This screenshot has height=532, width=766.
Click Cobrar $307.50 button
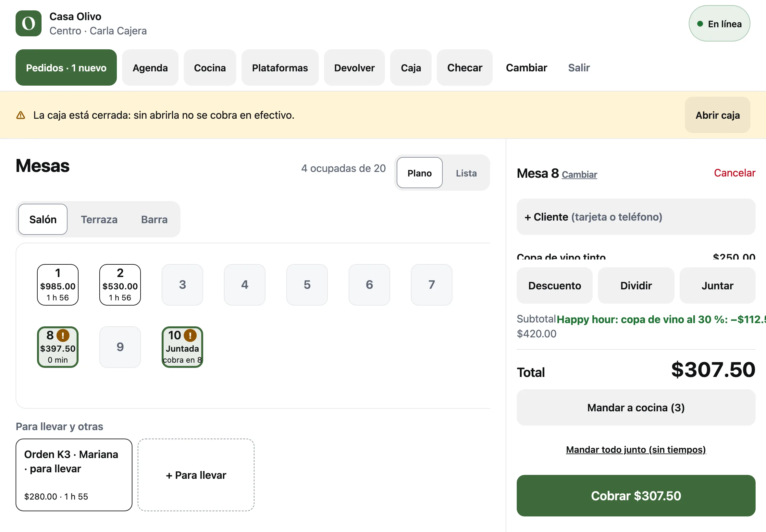[636, 496]
